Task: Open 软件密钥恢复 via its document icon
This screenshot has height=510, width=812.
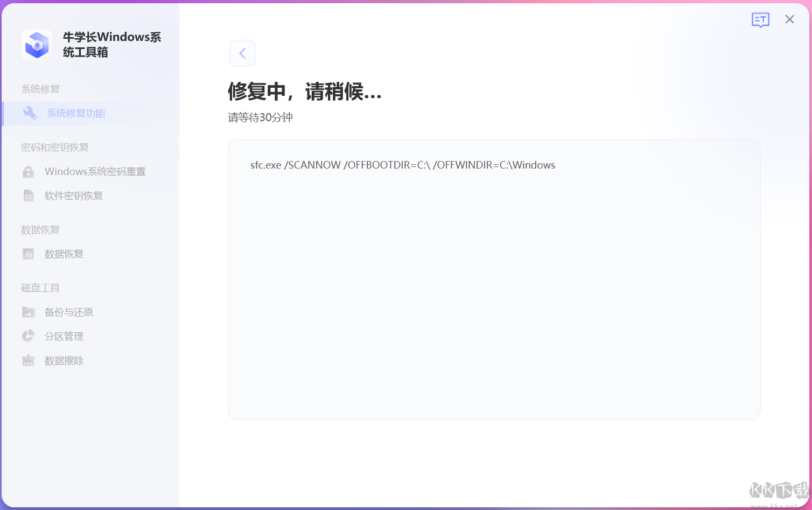Action: 28,195
